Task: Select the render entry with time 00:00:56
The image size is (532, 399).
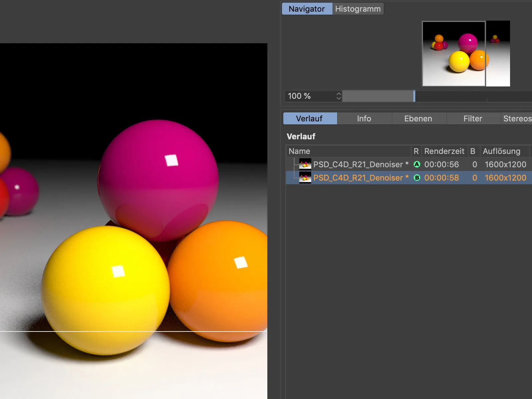Action: click(x=409, y=164)
